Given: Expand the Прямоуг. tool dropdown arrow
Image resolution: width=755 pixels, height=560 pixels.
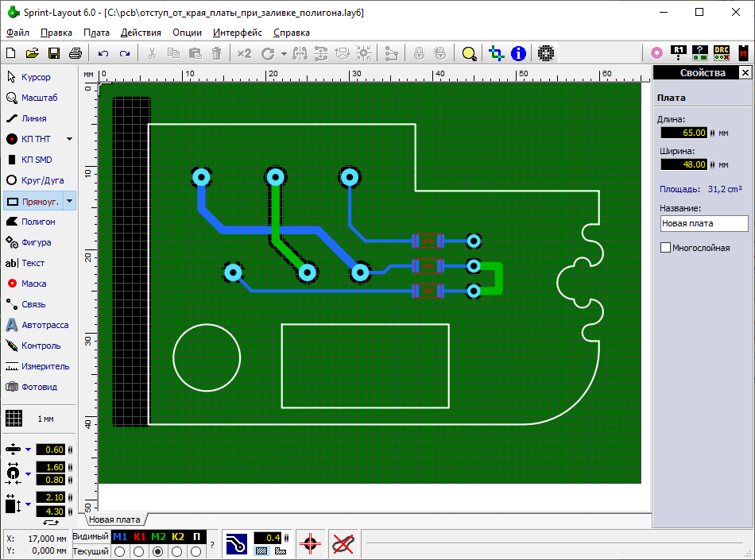Looking at the screenshot, I should point(69,201).
